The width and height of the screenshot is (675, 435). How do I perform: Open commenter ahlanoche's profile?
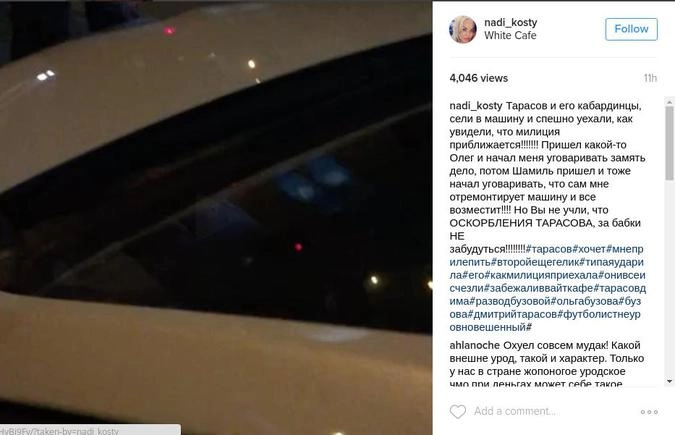tap(474, 345)
